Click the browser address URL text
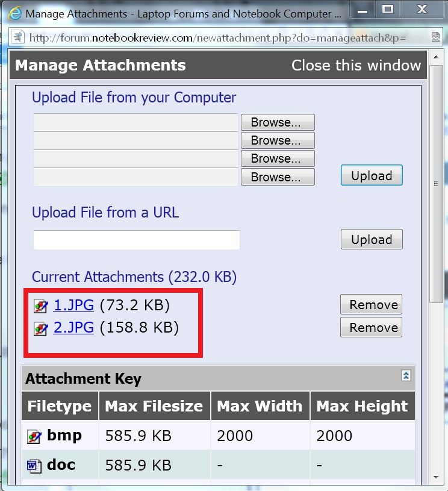Image resolution: width=448 pixels, height=491 pixels. (217, 37)
